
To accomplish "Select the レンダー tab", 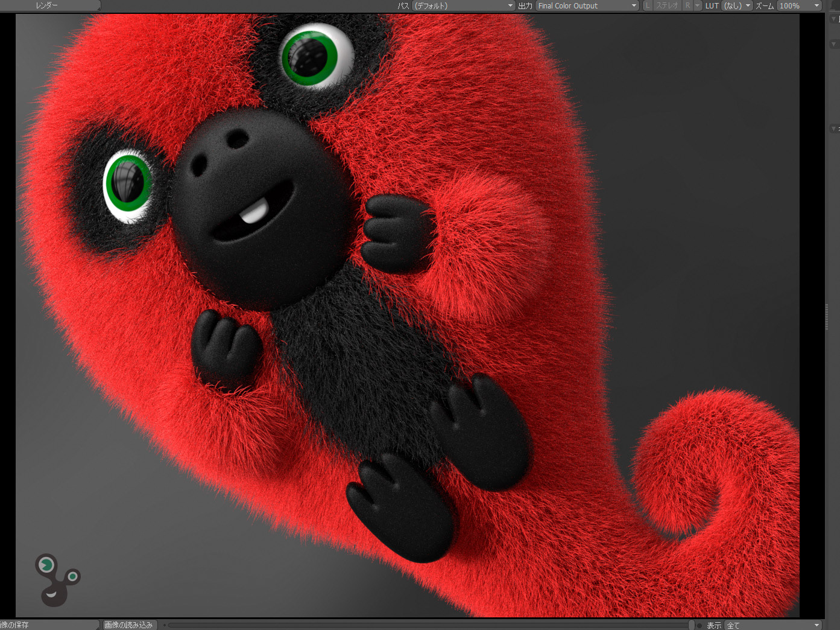I will click(49, 5).
